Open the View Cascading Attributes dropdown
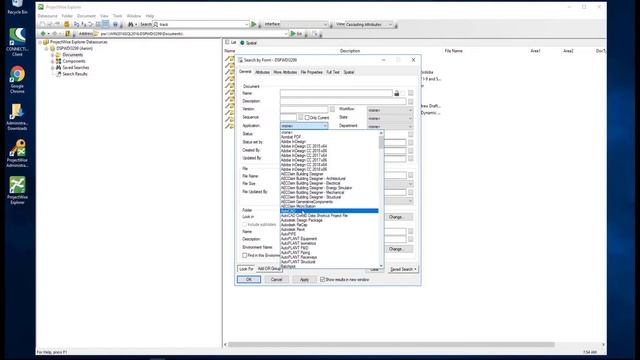 click(369, 24)
